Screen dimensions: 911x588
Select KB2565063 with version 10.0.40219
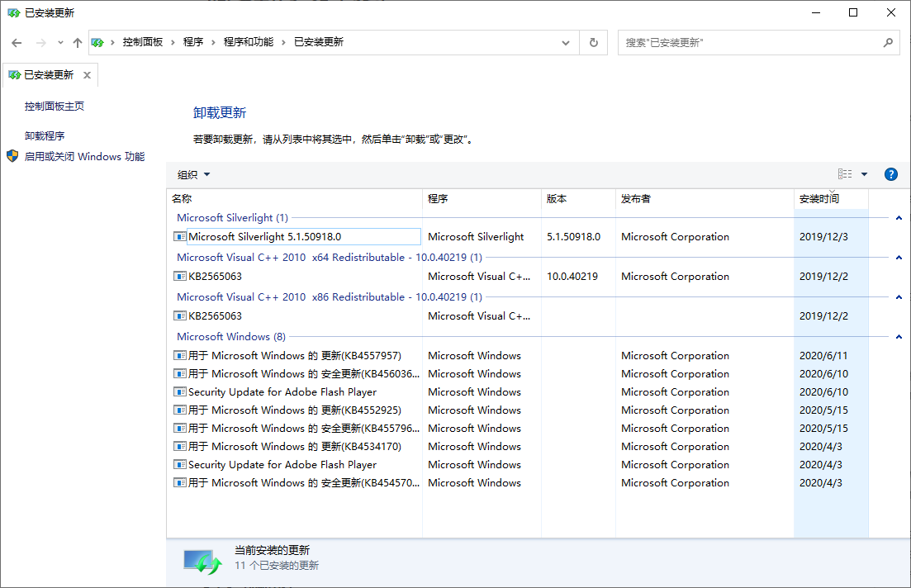click(x=215, y=276)
